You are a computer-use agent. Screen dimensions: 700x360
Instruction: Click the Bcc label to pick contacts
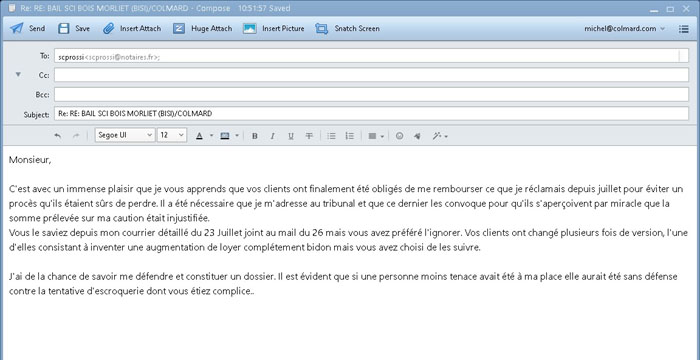point(42,95)
